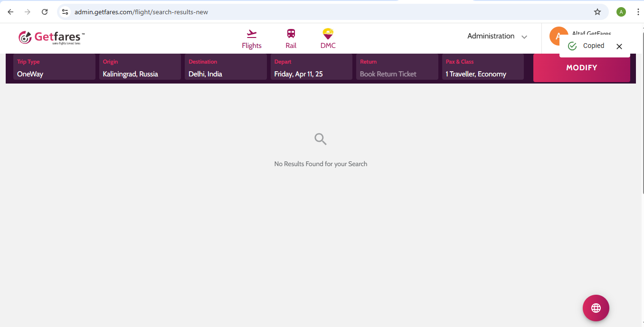644x327 pixels.
Task: Select the Rail train icon
Action: [291, 34]
